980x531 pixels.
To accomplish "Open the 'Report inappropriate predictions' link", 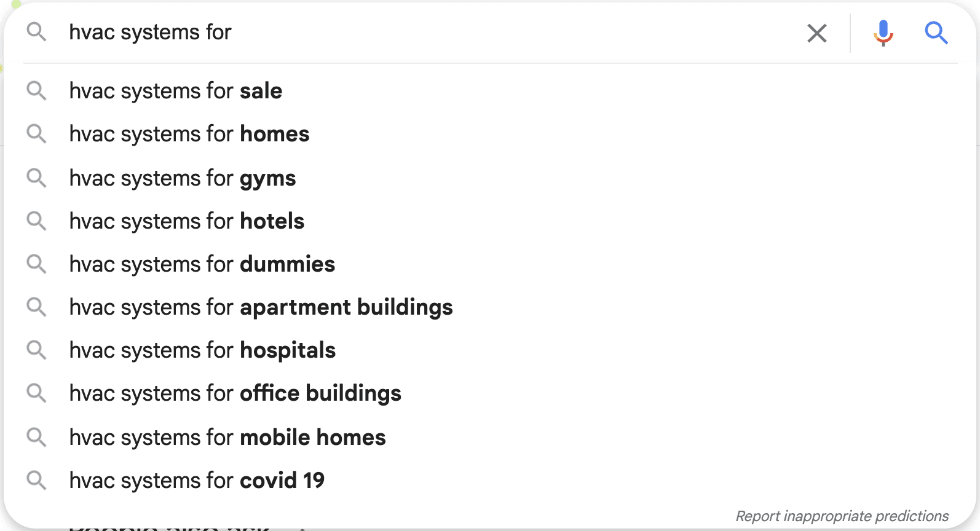I will click(842, 516).
